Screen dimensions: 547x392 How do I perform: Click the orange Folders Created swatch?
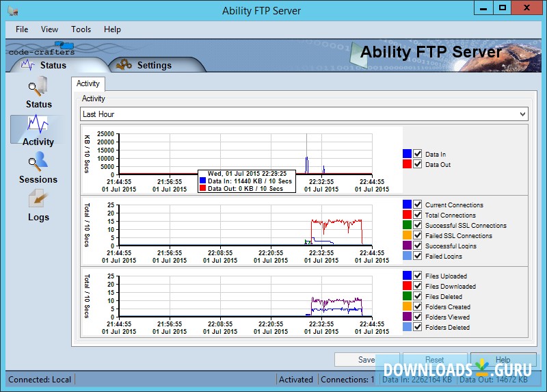(x=407, y=306)
